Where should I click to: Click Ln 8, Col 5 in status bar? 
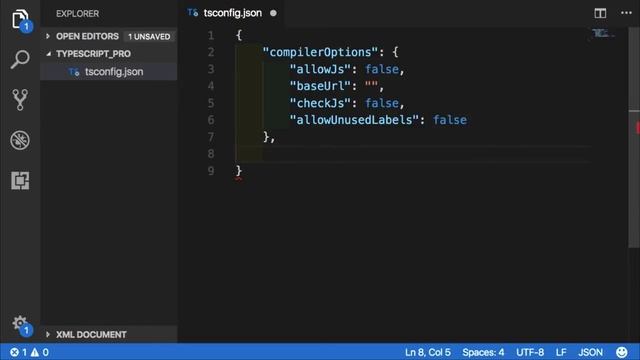[x=428, y=352]
